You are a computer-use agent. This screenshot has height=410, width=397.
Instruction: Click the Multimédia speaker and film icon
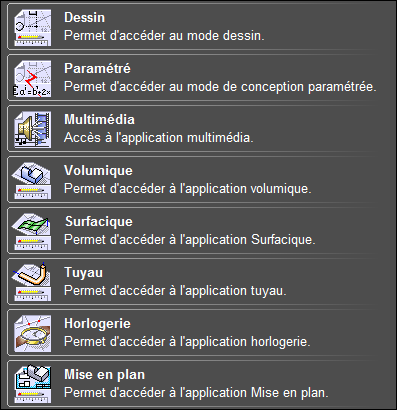[33, 130]
